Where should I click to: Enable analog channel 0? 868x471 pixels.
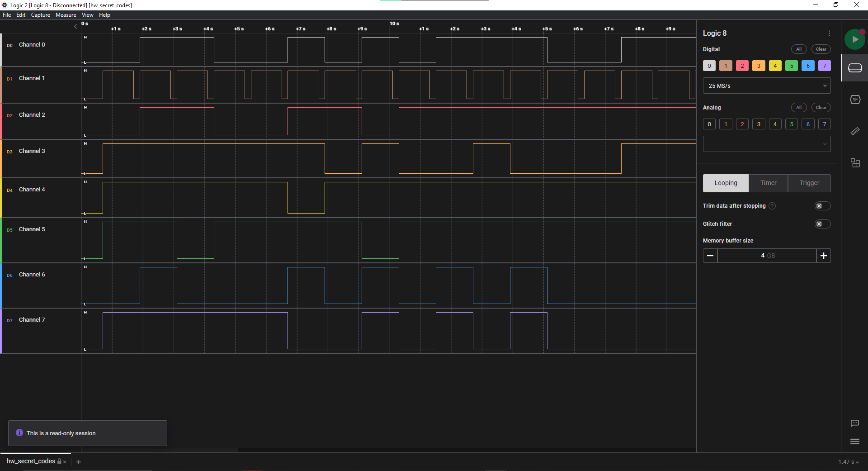tap(709, 124)
